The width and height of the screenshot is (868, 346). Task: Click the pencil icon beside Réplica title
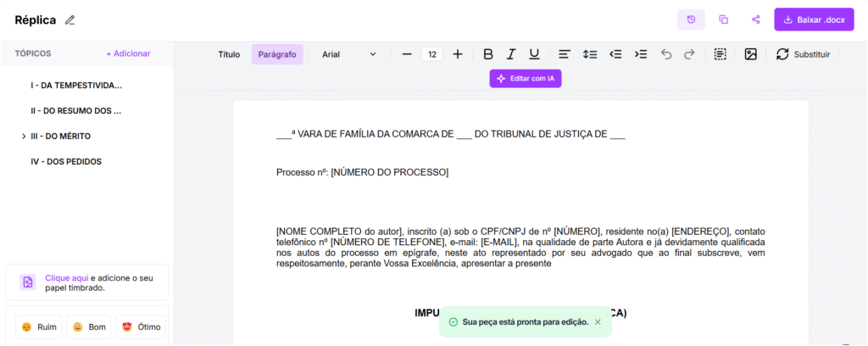point(70,20)
